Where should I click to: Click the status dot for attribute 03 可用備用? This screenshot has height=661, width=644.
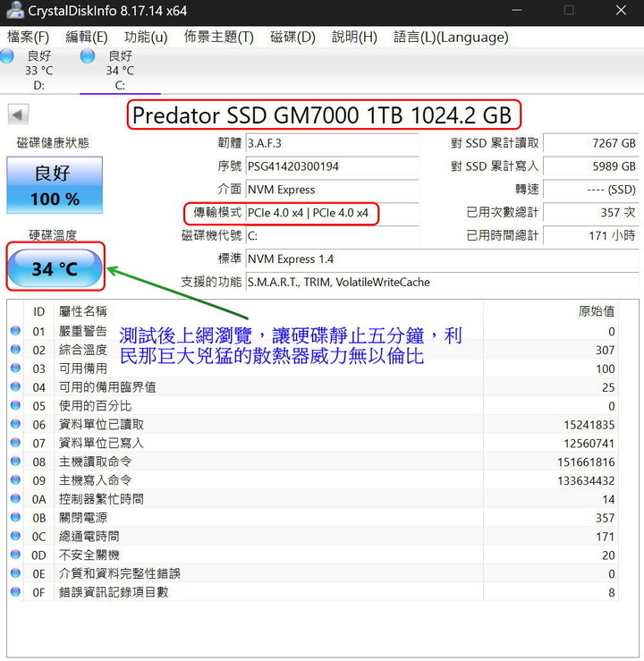pos(15,368)
